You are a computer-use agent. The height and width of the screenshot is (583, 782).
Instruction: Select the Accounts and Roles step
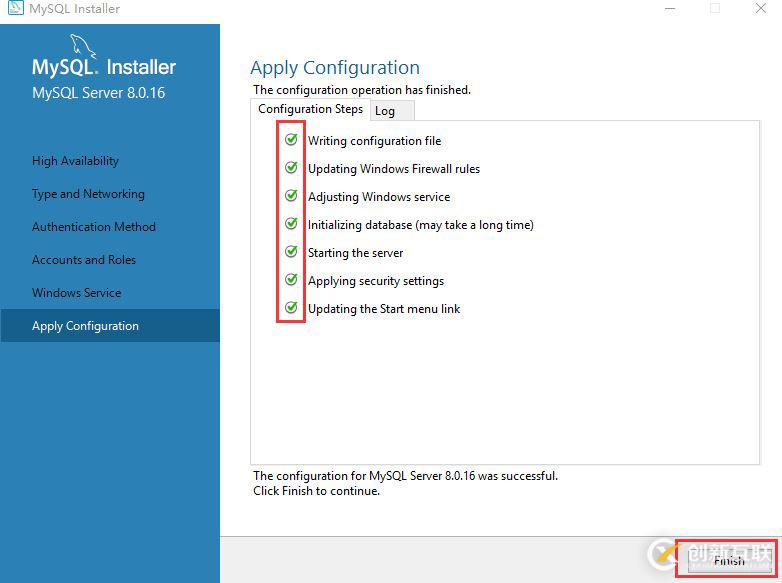click(x=84, y=259)
